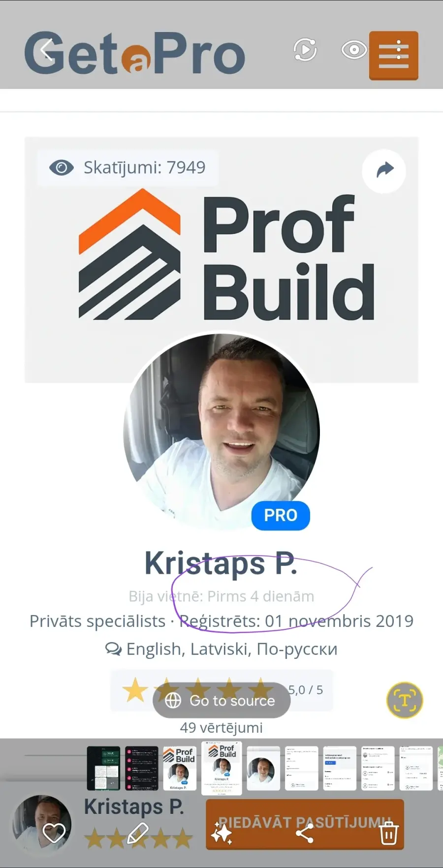Tap the Skatījumi: 7949 views label
This screenshot has height=868, width=443.
128,168
